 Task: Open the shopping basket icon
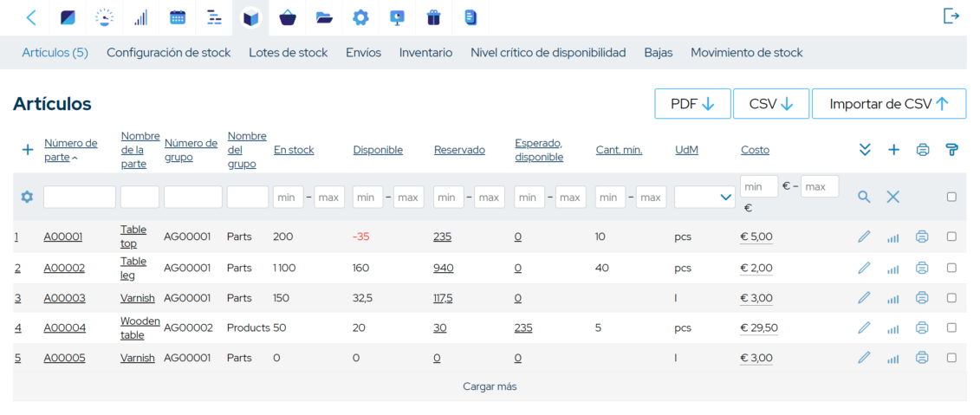pyautogui.click(x=288, y=17)
